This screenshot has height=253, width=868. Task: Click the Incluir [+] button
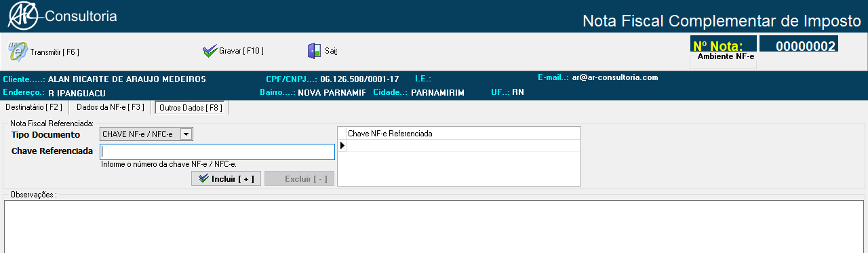tap(226, 178)
